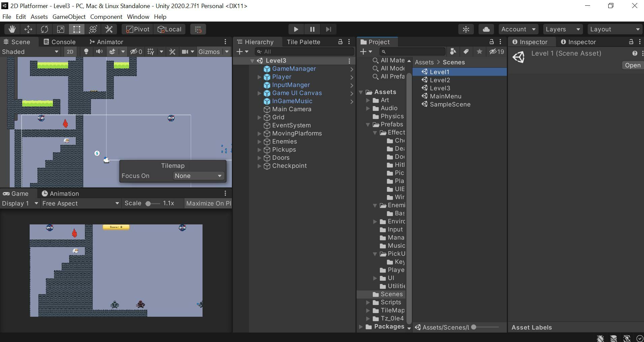
Task: Toggle scene lighting bulb icon
Action: point(86,52)
